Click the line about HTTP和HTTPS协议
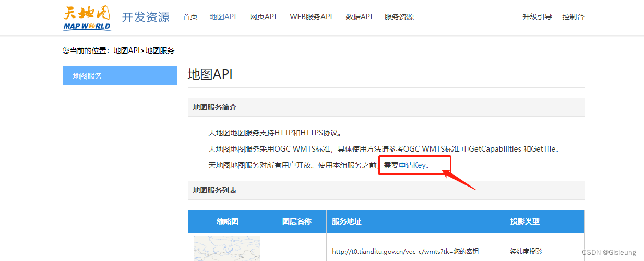This screenshot has height=261, width=644. click(x=275, y=133)
